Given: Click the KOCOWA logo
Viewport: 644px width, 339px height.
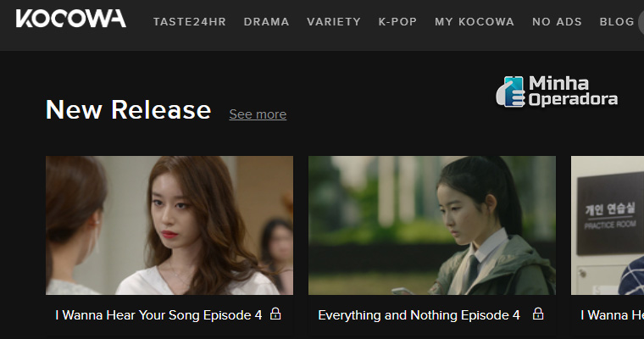Looking at the screenshot, I should pyautogui.click(x=71, y=19).
